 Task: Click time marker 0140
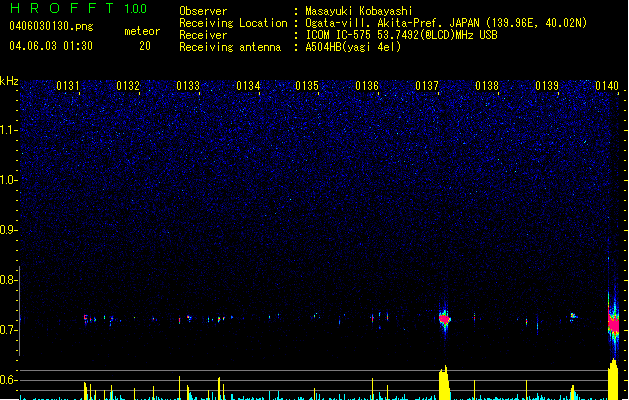tap(607, 86)
